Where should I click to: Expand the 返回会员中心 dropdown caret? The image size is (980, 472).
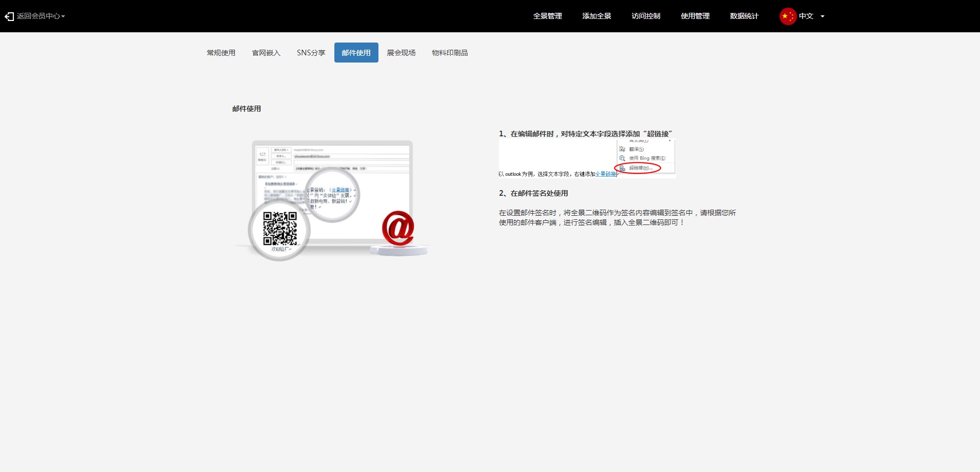(x=63, y=16)
